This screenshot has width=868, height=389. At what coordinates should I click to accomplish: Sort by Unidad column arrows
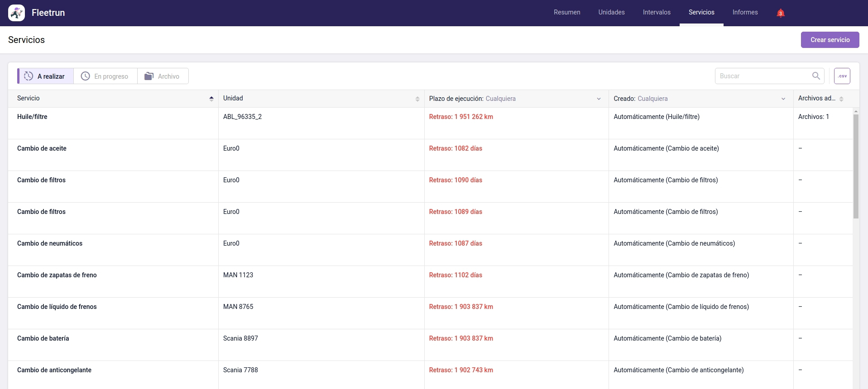(x=417, y=99)
